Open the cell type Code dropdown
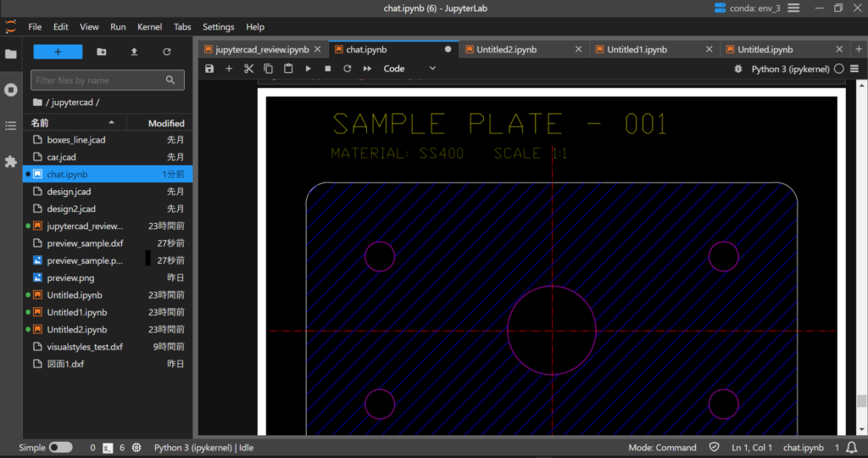 pos(409,69)
